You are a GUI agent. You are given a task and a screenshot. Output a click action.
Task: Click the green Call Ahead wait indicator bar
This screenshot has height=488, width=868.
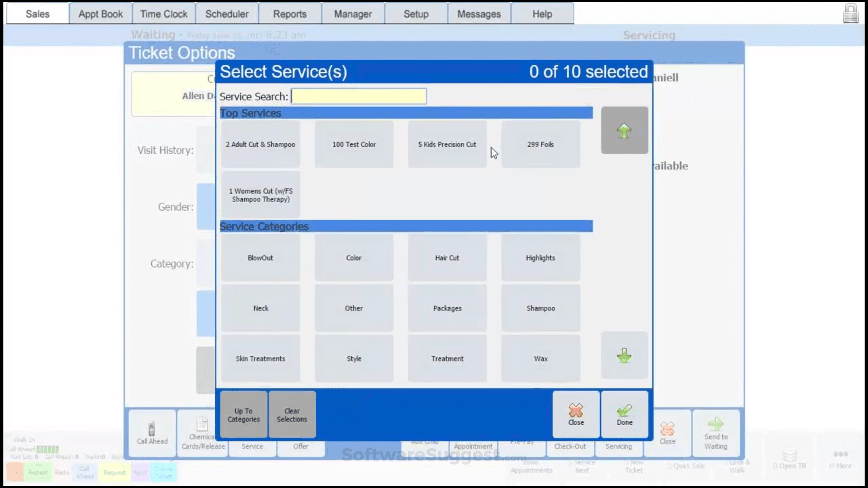tap(48, 449)
